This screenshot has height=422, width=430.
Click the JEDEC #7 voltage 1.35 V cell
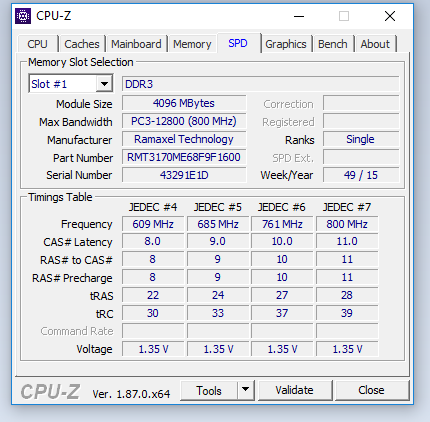pyautogui.click(x=347, y=349)
